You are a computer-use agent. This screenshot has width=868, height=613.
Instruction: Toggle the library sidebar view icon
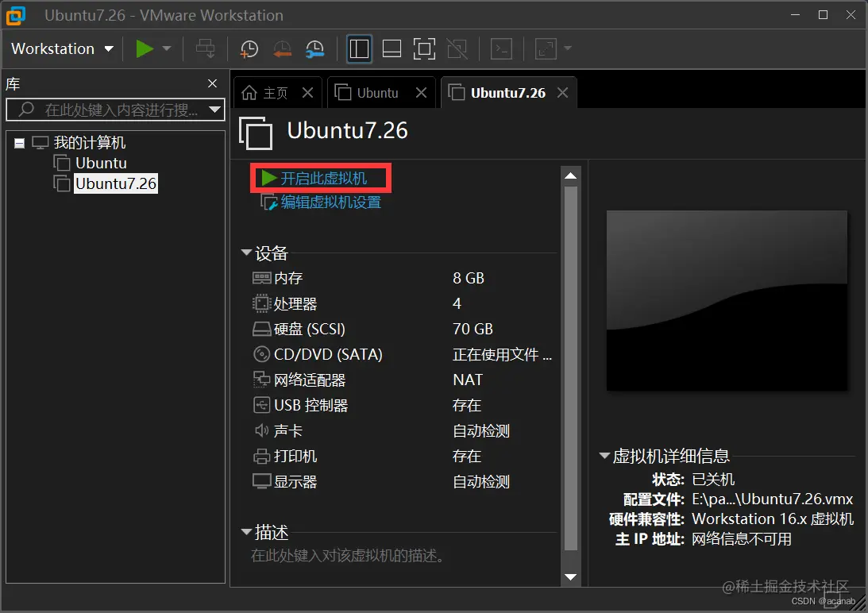click(x=359, y=48)
